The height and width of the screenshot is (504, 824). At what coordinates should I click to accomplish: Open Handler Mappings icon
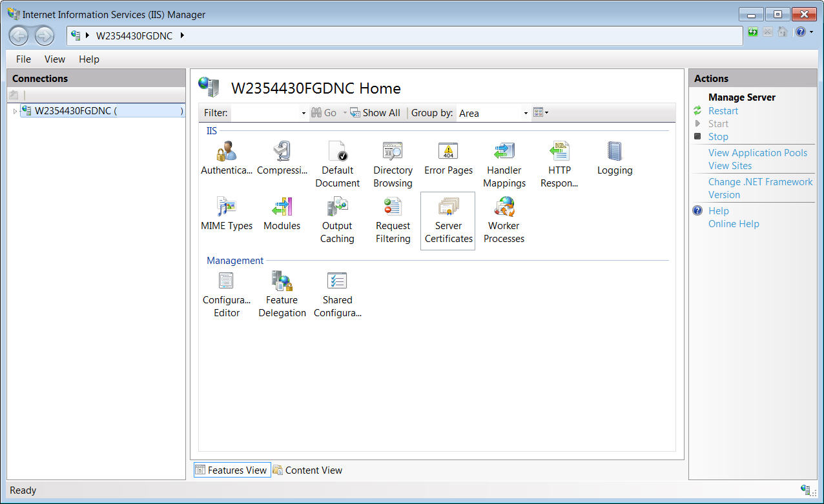click(504, 152)
